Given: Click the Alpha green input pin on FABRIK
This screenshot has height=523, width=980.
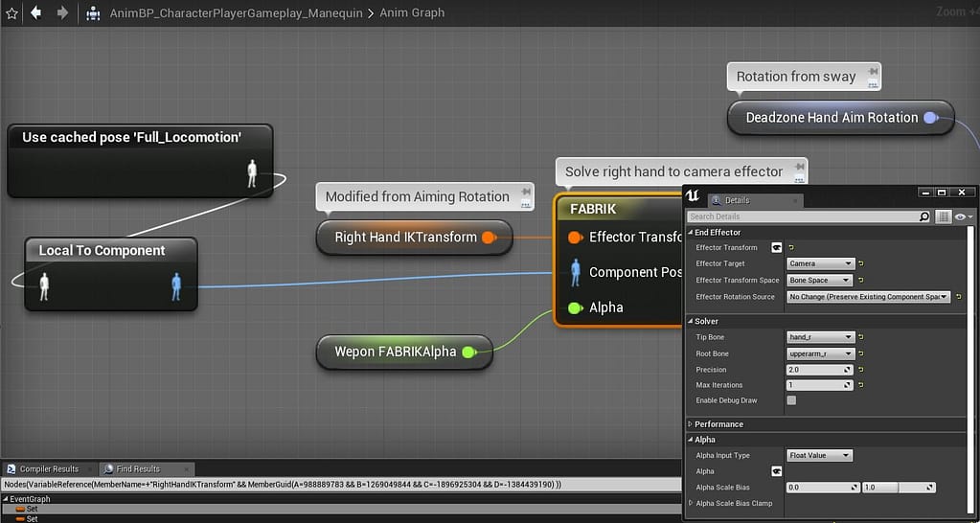Looking at the screenshot, I should tap(575, 307).
